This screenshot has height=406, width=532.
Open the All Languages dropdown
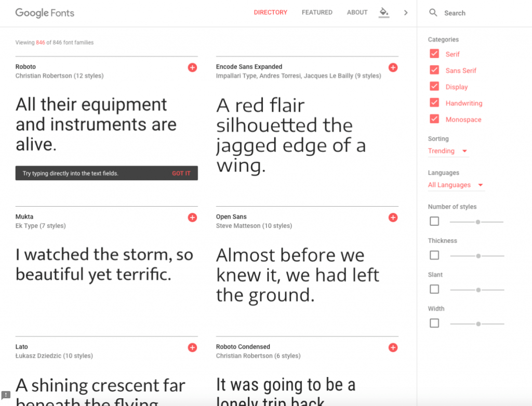tap(456, 185)
